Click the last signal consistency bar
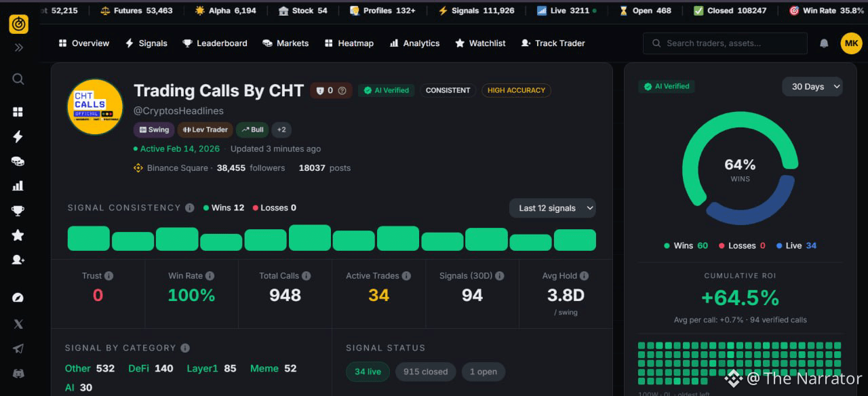The width and height of the screenshot is (868, 396). 575,240
